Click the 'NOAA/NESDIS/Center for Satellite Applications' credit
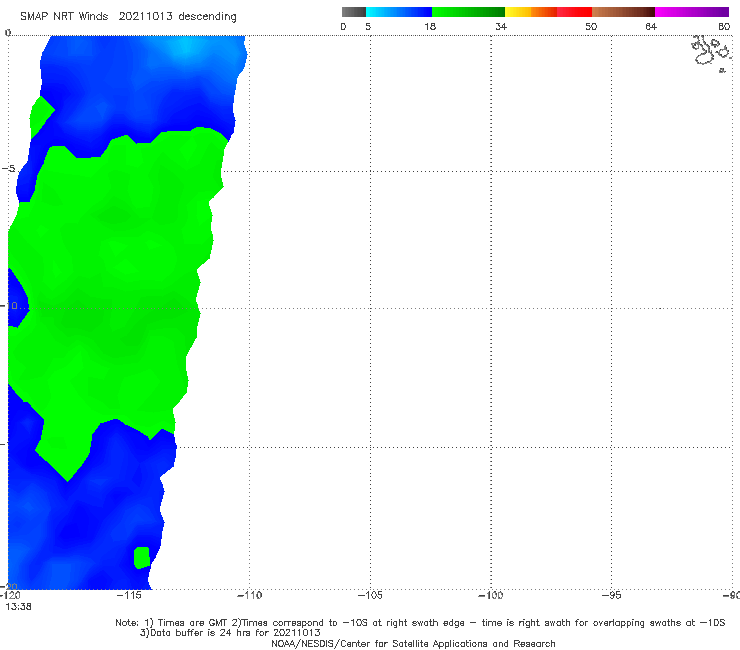Image resolution: width=740 pixels, height=650 pixels. tap(413, 644)
